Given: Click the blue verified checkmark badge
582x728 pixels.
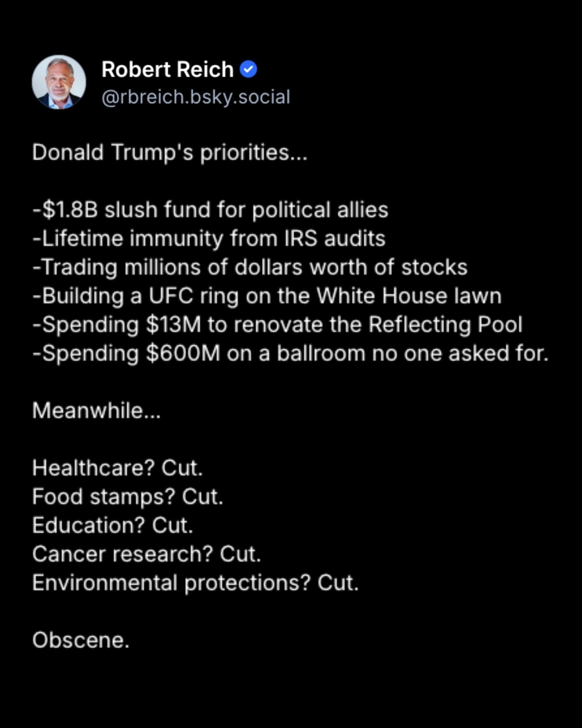Looking at the screenshot, I should 248,70.
